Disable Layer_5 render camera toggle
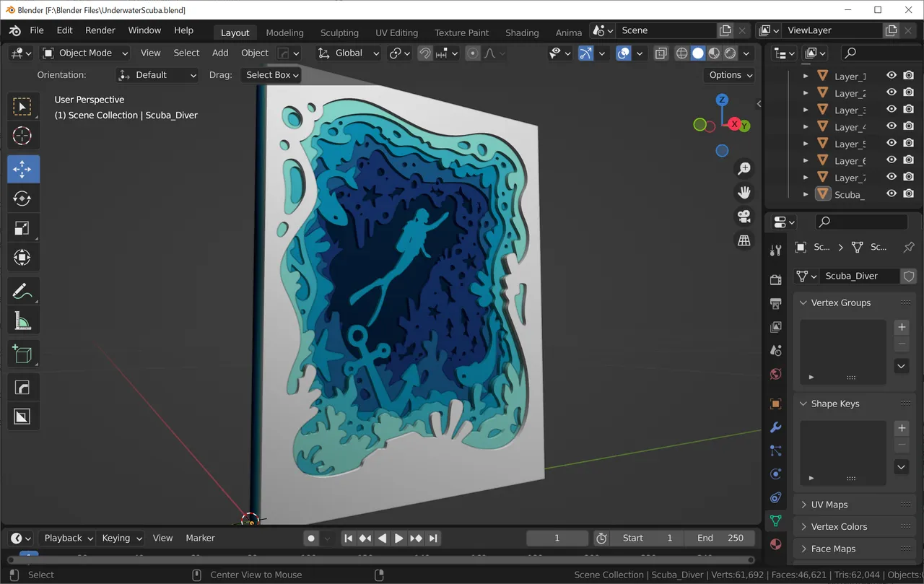Screen dimensions: 924x584 [x=909, y=144]
